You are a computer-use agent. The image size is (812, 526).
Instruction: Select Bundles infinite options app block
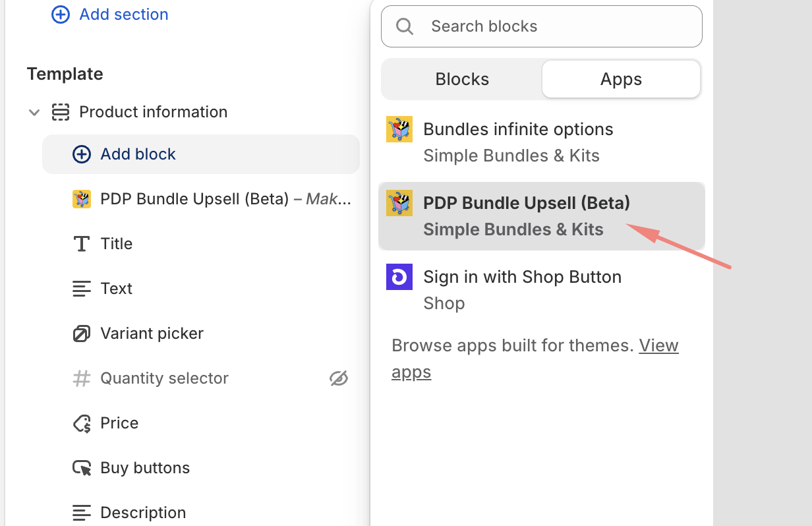(542, 142)
